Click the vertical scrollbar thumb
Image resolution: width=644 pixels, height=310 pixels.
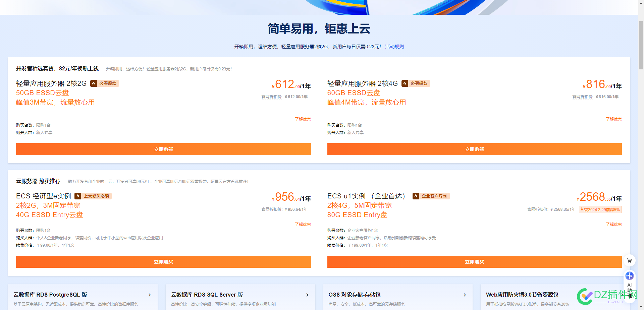click(641, 45)
